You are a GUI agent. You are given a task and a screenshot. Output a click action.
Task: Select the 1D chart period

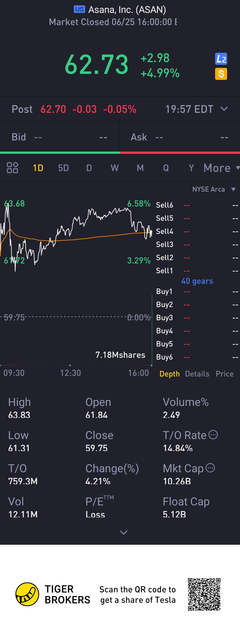38,168
